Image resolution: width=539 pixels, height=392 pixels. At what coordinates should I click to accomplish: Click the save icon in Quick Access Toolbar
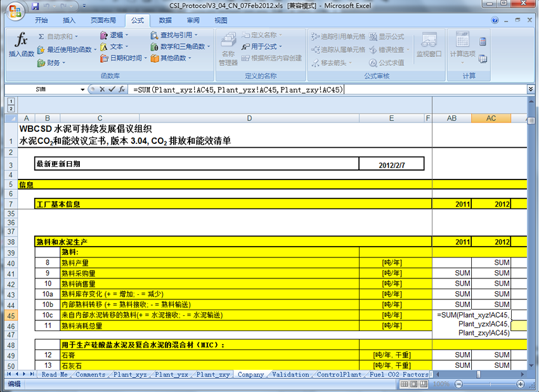36,6
